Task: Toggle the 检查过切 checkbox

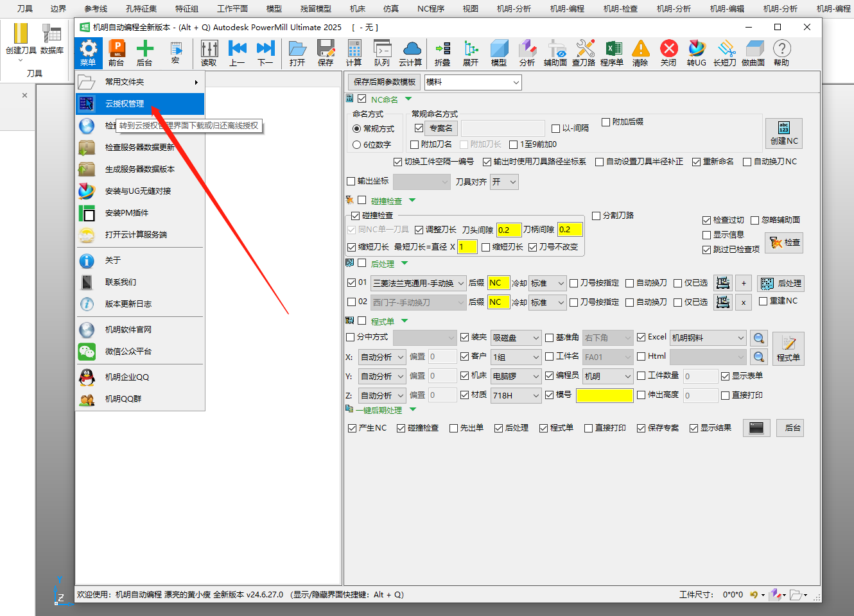Action: (x=706, y=220)
